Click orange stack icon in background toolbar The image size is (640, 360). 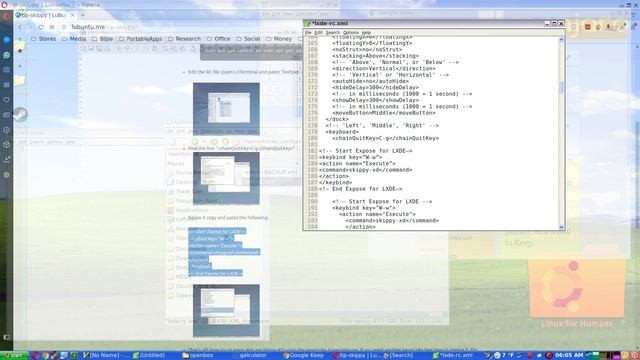[587, 27]
